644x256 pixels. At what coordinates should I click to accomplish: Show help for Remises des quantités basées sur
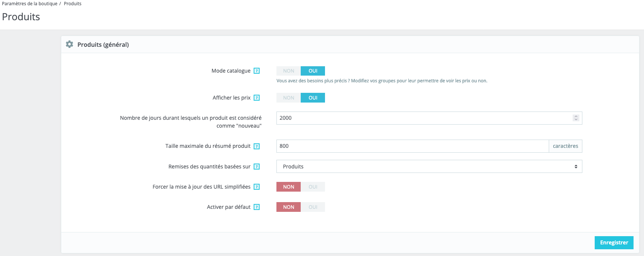[257, 167]
